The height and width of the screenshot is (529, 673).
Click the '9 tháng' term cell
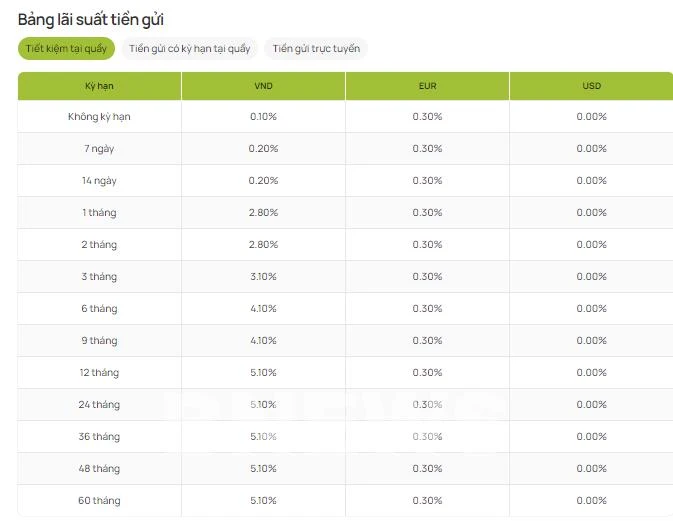tap(99, 341)
